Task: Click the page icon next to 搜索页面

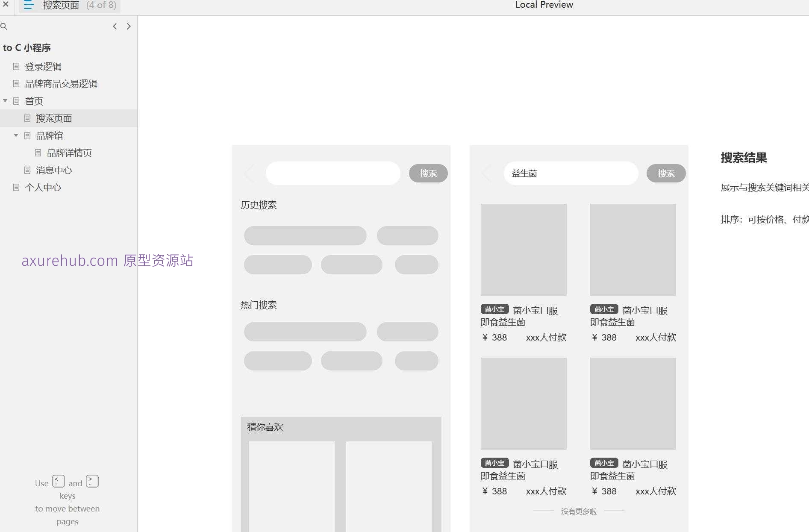Action: 28,118
